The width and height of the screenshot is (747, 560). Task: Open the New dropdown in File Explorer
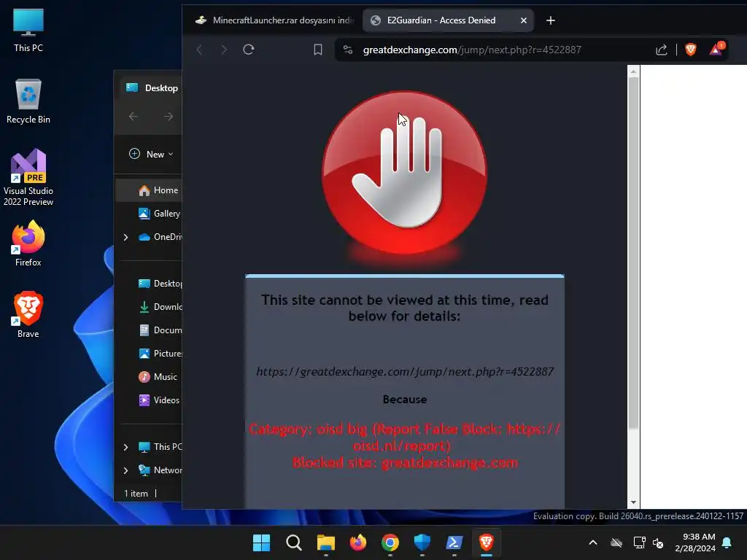pos(151,154)
